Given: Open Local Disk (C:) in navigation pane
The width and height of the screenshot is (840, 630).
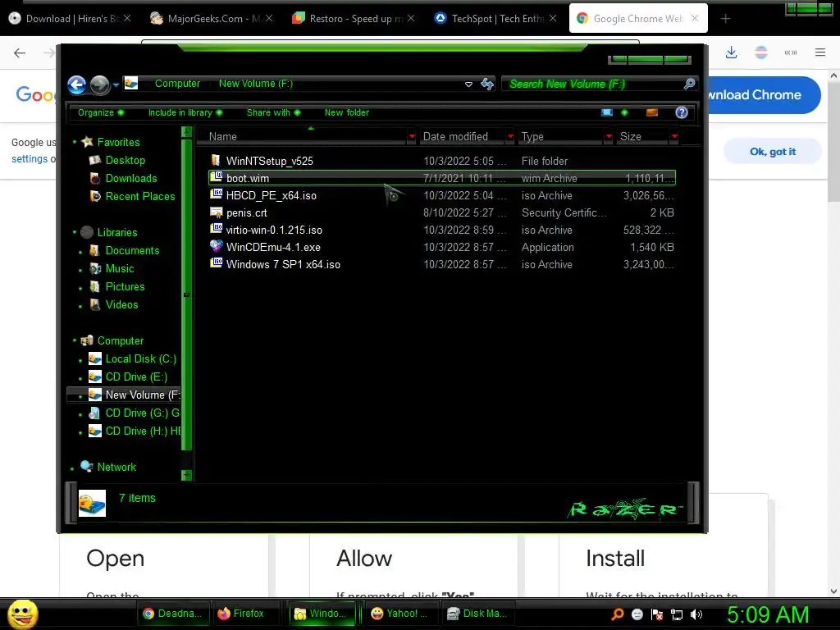Looking at the screenshot, I should (x=140, y=359).
